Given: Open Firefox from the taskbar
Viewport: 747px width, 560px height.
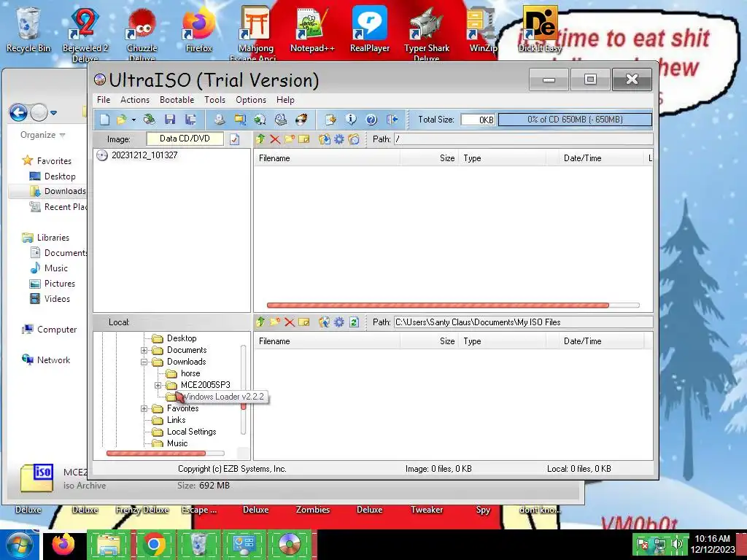Looking at the screenshot, I should [x=63, y=544].
